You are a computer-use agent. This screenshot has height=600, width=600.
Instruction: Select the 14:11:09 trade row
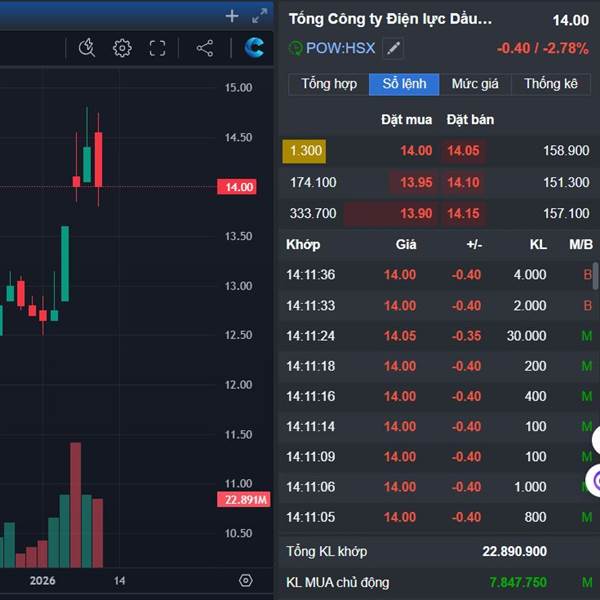tap(439, 457)
